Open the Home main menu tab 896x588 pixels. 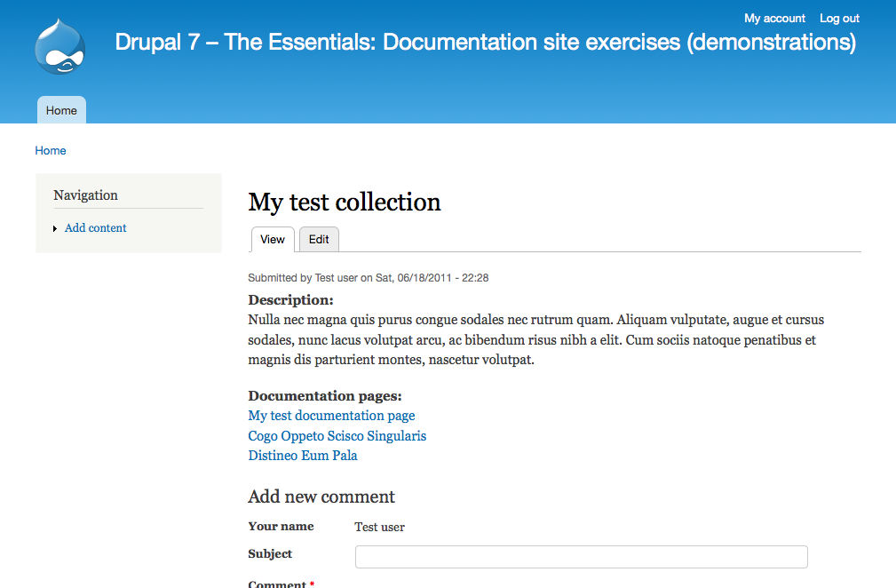[61, 110]
